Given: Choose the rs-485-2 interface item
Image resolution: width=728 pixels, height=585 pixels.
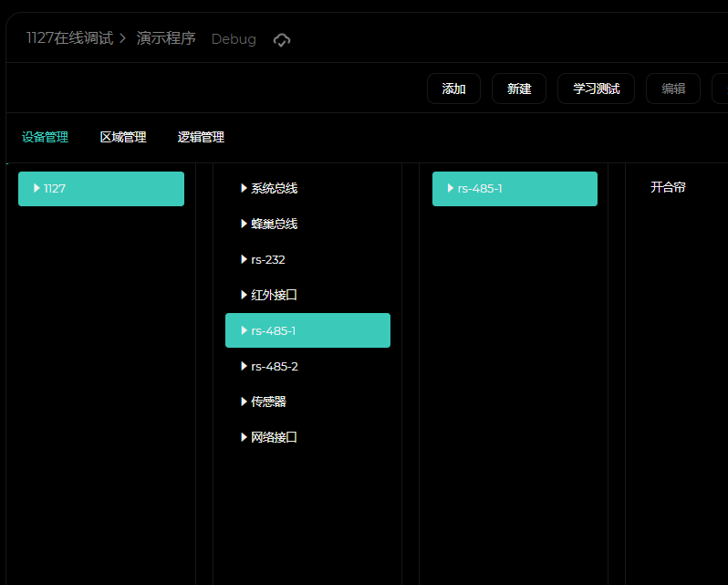Looking at the screenshot, I should coord(275,366).
